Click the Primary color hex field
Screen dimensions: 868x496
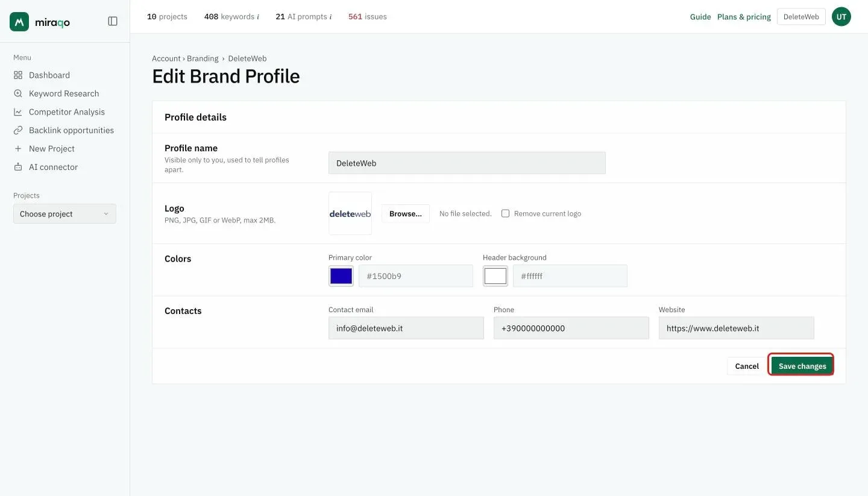pyautogui.click(x=416, y=276)
